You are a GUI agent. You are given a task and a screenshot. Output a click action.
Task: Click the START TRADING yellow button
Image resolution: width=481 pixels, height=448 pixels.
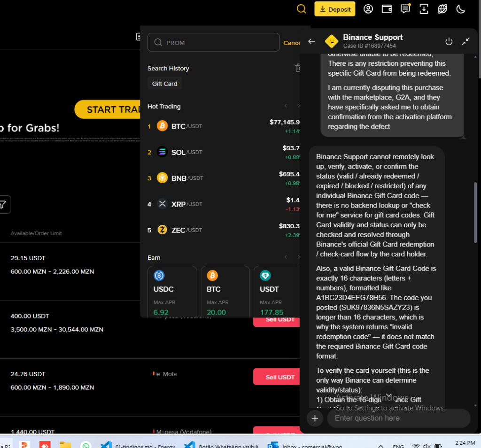108,109
